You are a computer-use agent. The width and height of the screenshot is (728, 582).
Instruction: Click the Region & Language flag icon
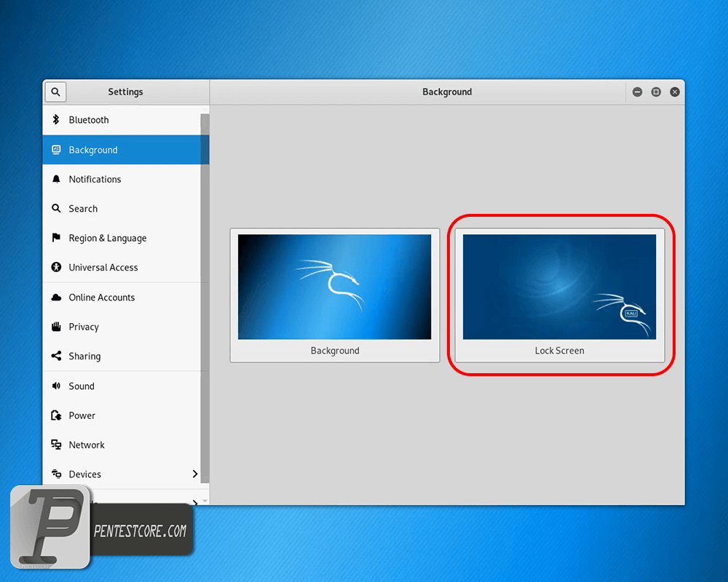click(x=56, y=238)
